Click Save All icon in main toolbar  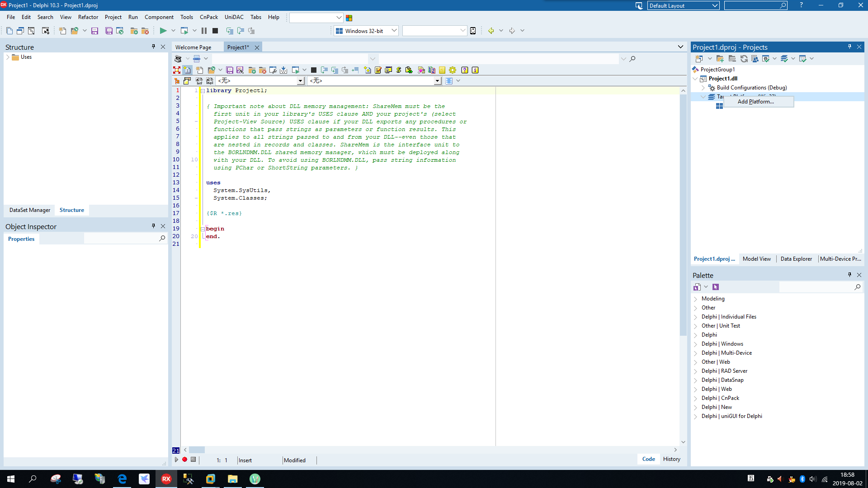coord(109,31)
